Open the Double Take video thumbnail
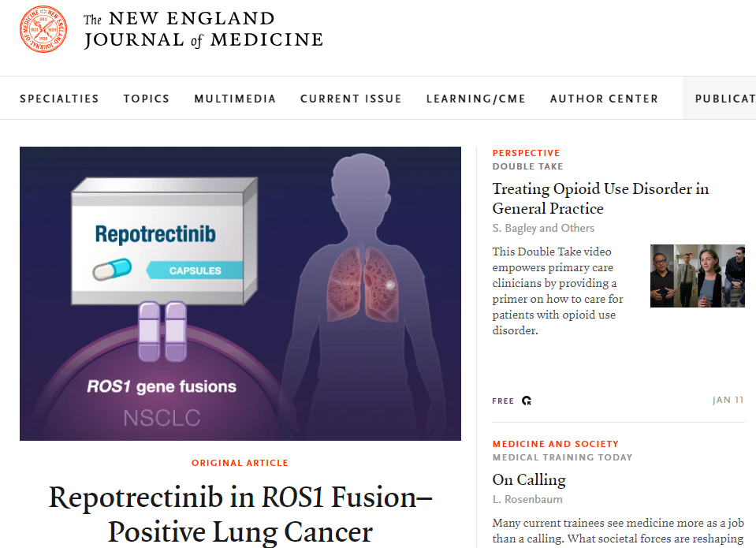The width and height of the screenshot is (756, 548). (697, 276)
